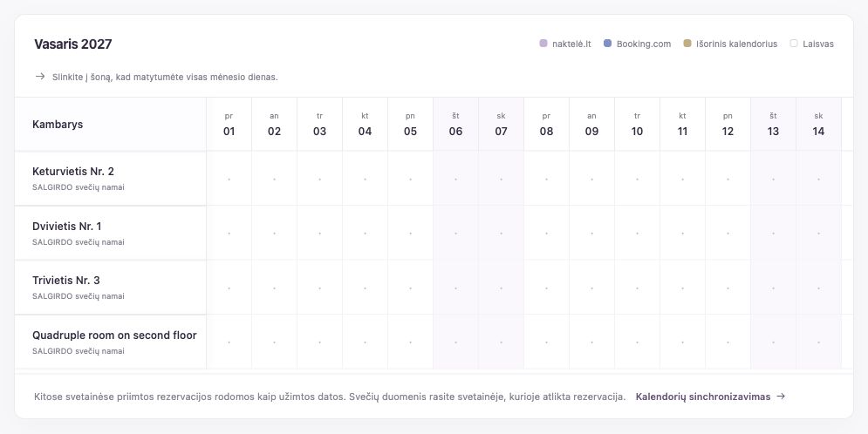
Task: Click the arrow icon after Kalendorių sinchronizavimas
Action: pos(781,397)
